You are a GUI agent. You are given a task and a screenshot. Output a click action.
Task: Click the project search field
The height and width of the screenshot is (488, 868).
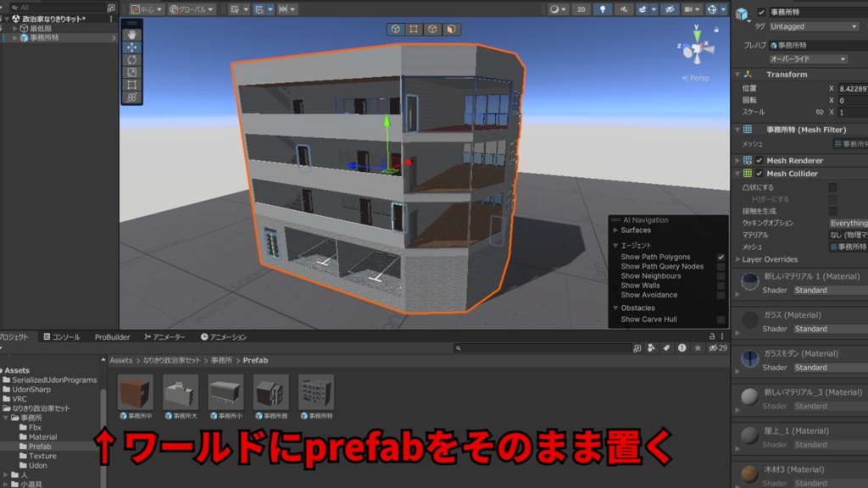(x=542, y=348)
